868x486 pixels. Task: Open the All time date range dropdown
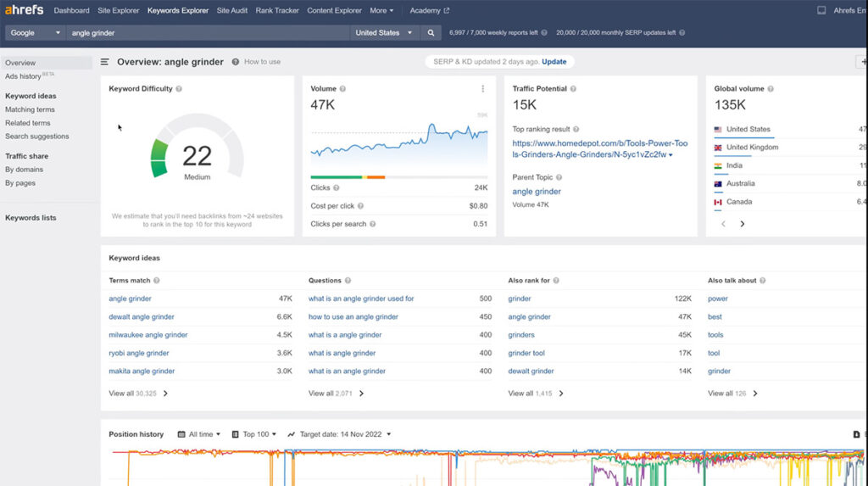199,434
